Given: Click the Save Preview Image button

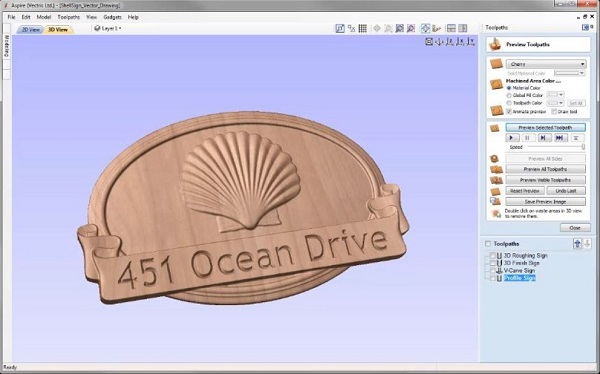Looking at the screenshot, I should tap(545, 202).
